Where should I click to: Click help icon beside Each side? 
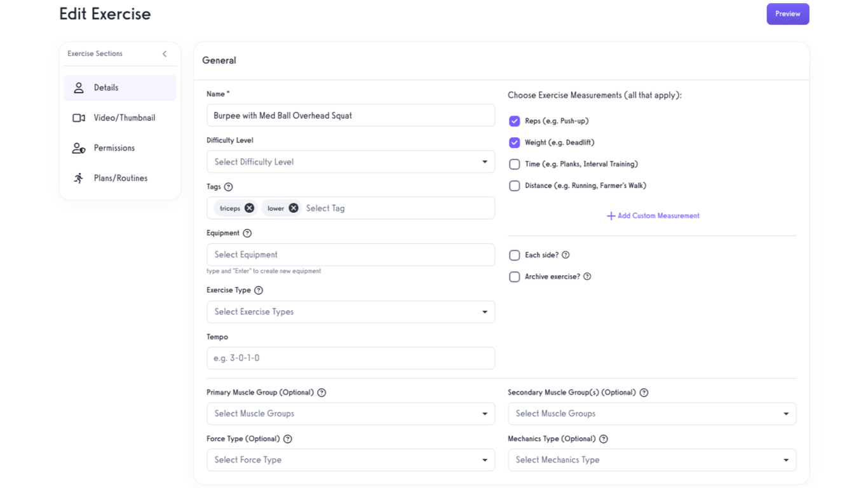(566, 255)
